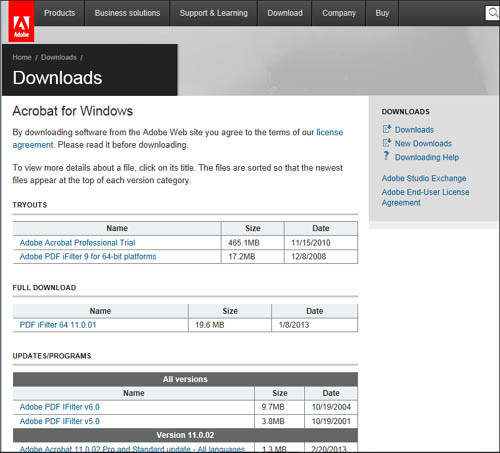Open the Products menu
Viewport: 500px width, 453px height.
pos(59,13)
